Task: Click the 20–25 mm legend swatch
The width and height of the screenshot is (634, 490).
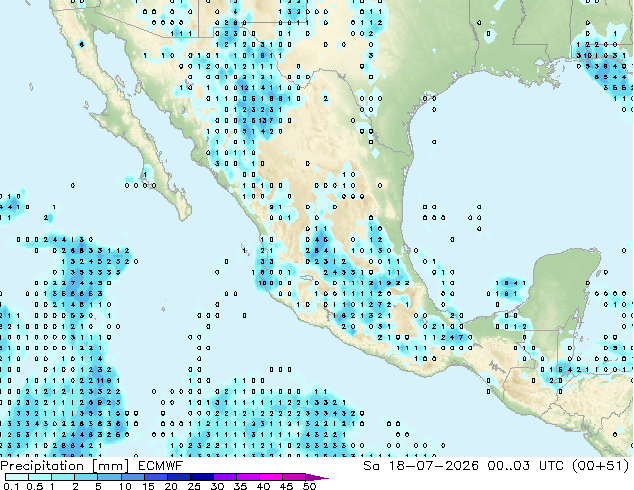Action: click(179, 477)
